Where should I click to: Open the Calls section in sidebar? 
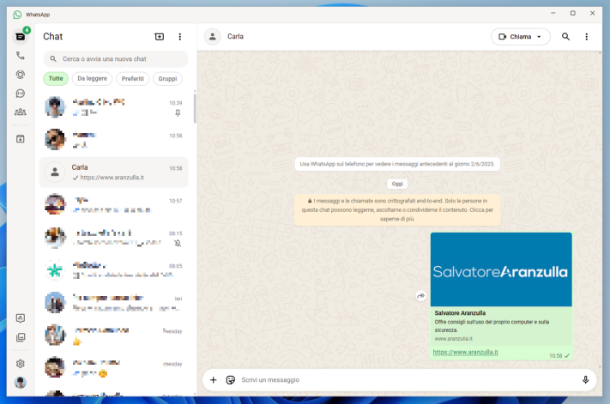coord(20,56)
